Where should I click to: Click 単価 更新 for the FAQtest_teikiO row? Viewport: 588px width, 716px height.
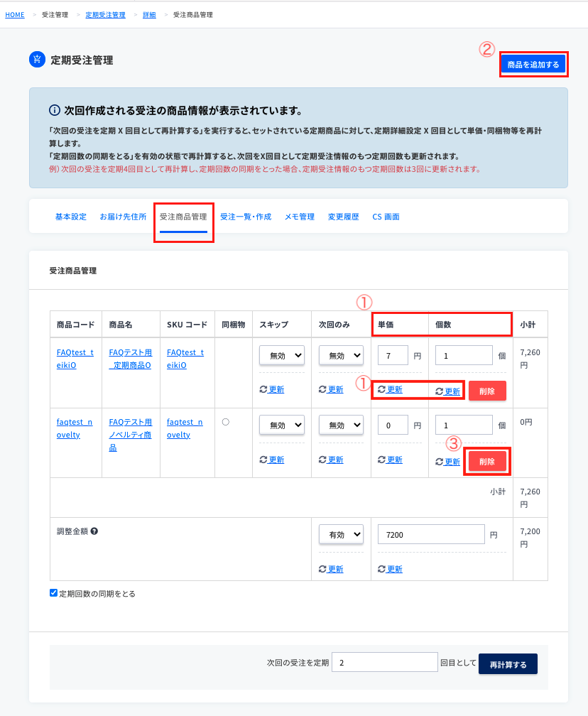coord(391,389)
